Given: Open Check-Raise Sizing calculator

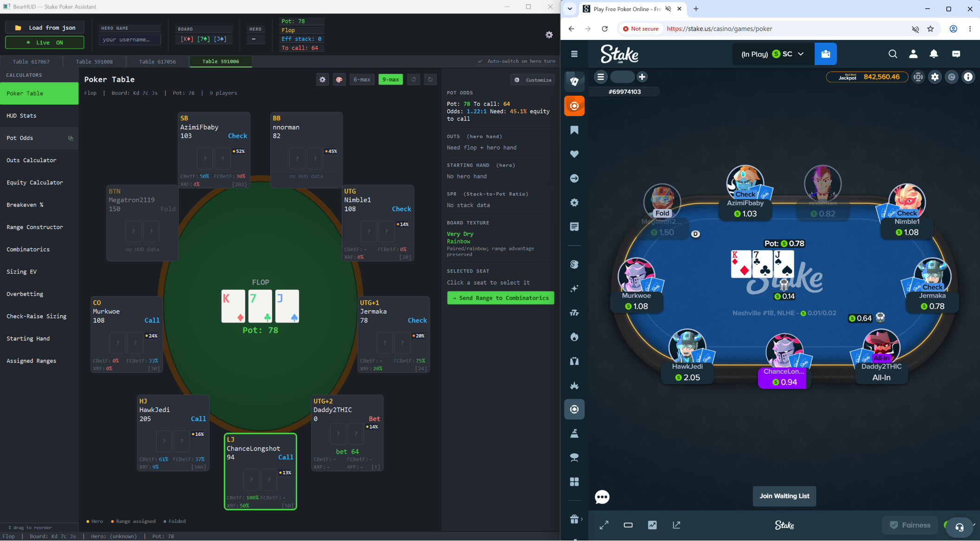Looking at the screenshot, I should tap(39, 316).
